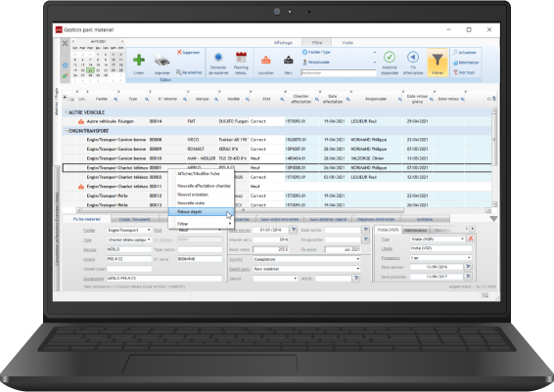Click the Matériel disponible green check icon
Screen dimensions: 554x392
pyautogui.click(x=390, y=57)
